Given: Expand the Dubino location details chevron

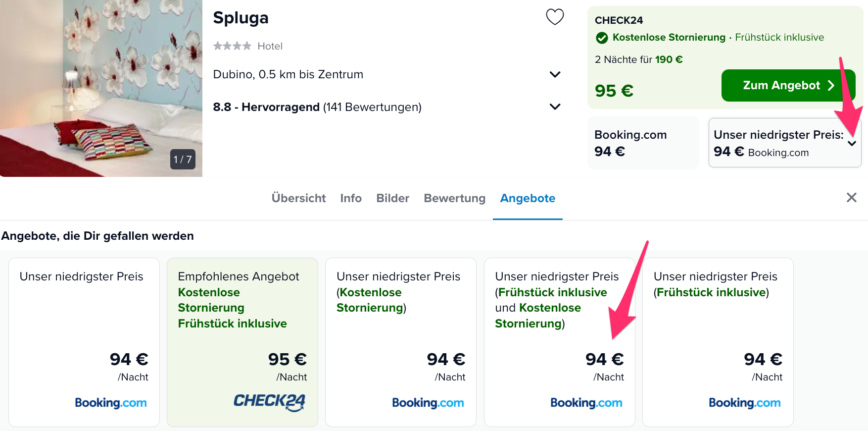Looking at the screenshot, I should [x=555, y=74].
